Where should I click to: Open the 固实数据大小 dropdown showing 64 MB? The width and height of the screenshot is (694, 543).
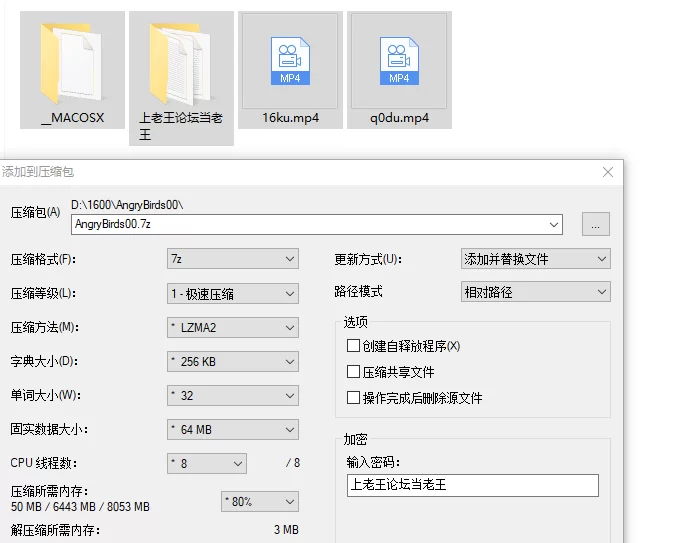[x=233, y=430]
